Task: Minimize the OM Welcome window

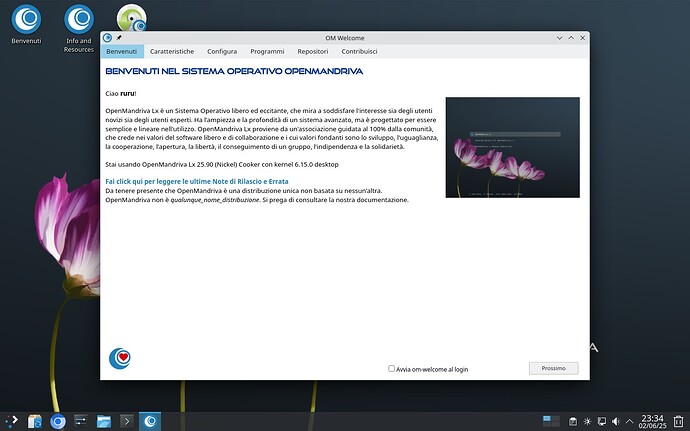Action: (559, 38)
